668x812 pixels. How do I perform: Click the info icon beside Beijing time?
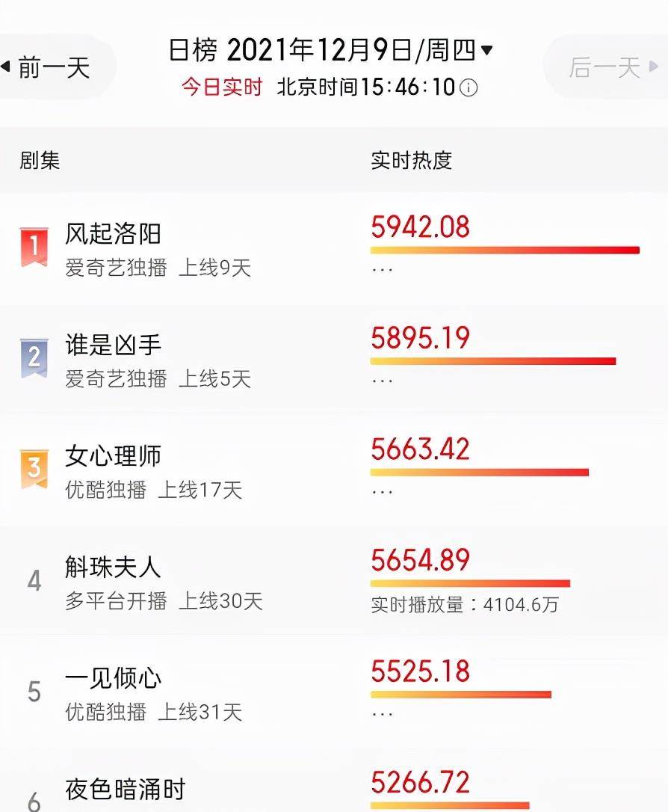click(x=468, y=87)
